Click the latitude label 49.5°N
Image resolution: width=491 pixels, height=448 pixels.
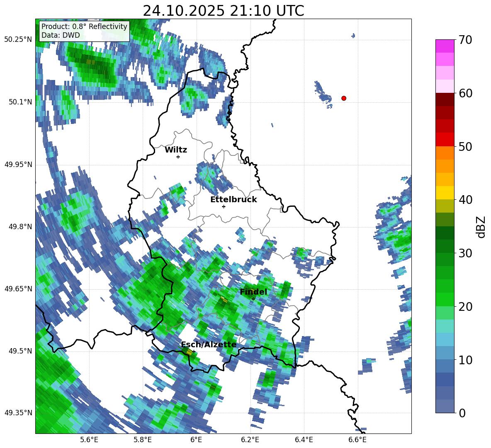(x=20, y=351)
